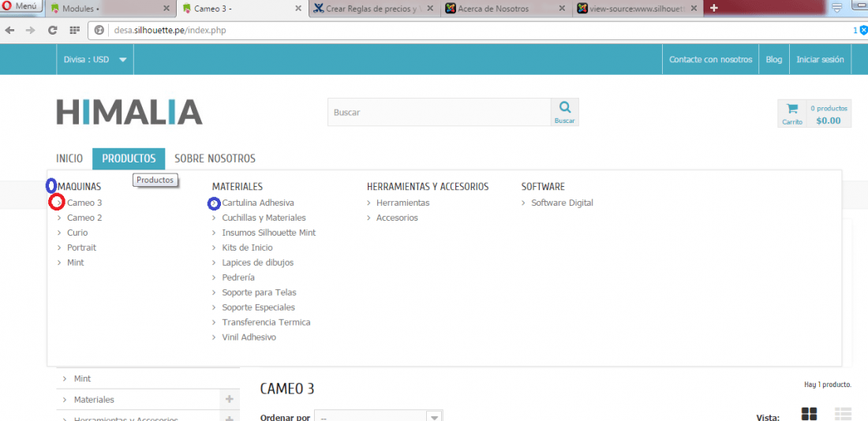Expand Materiales with plus icon
The image size is (868, 421).
230,400
